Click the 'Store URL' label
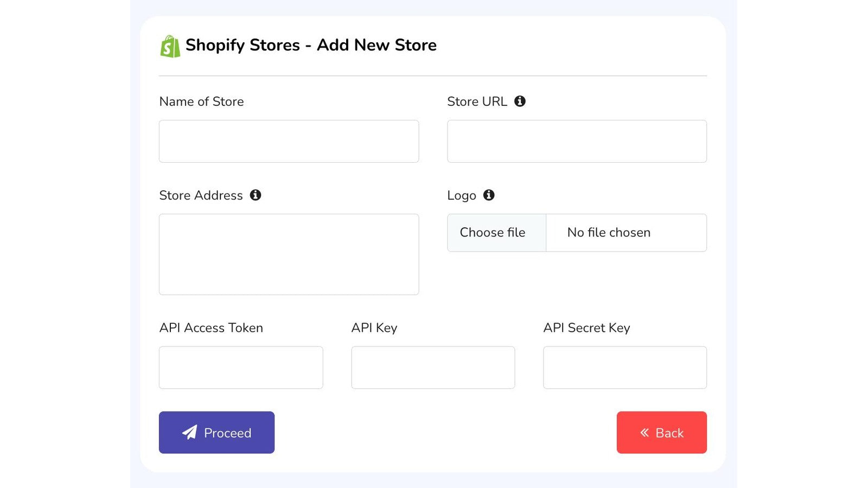This screenshot has height=488, width=868. click(477, 101)
